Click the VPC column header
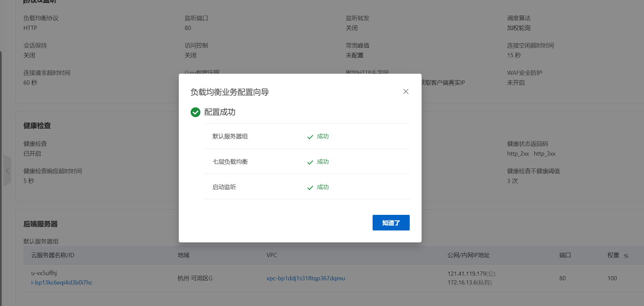The width and height of the screenshot is (644, 306). (x=272, y=255)
